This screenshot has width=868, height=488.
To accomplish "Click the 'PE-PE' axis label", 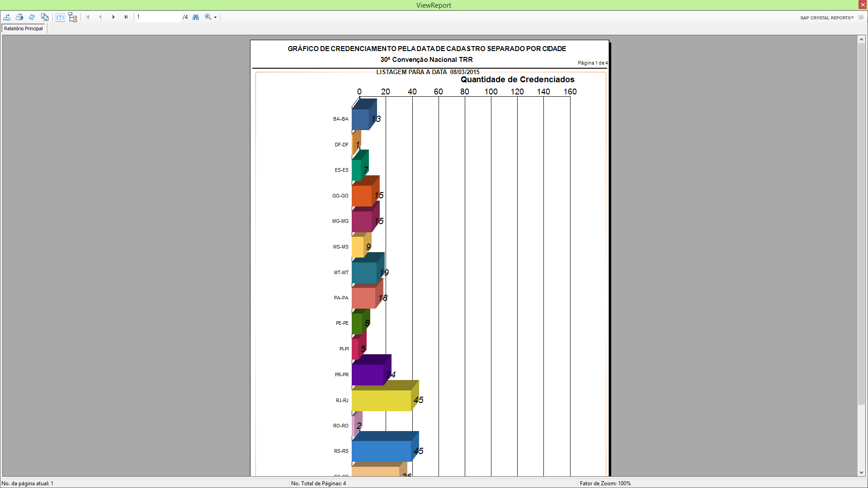I will (x=342, y=324).
